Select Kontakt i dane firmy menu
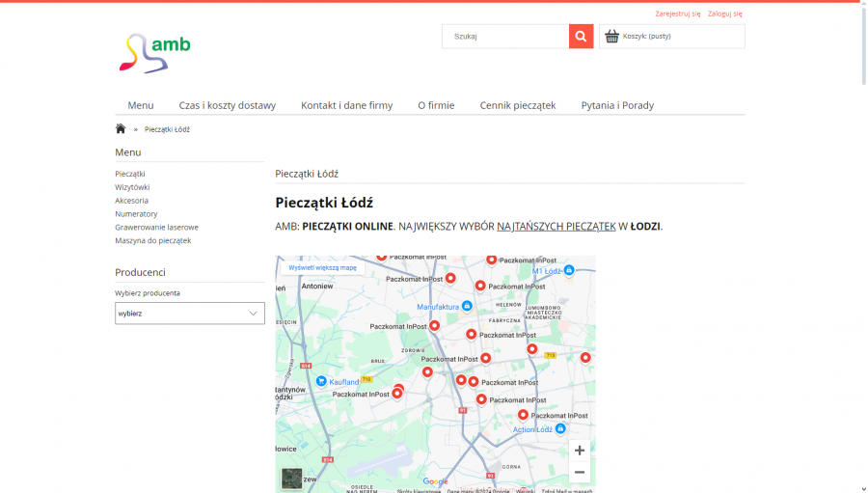This screenshot has height=493, width=868. [x=346, y=105]
